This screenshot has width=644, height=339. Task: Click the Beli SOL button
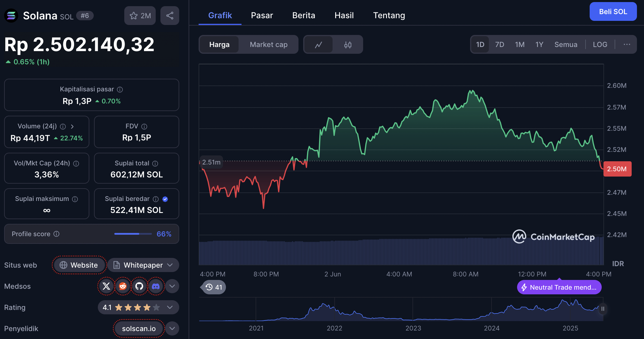coord(613,11)
